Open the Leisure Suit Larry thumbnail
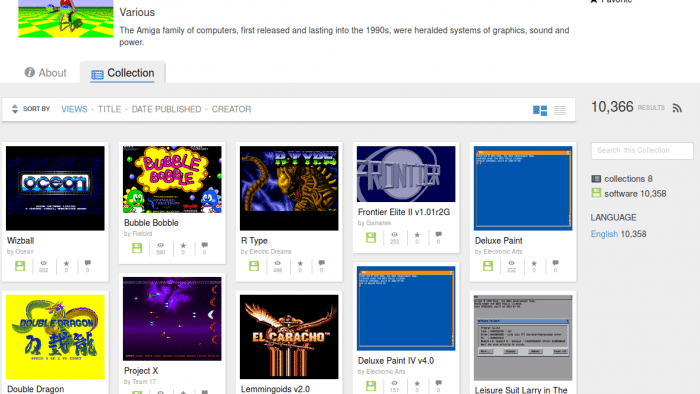The image size is (700, 394). click(x=523, y=338)
